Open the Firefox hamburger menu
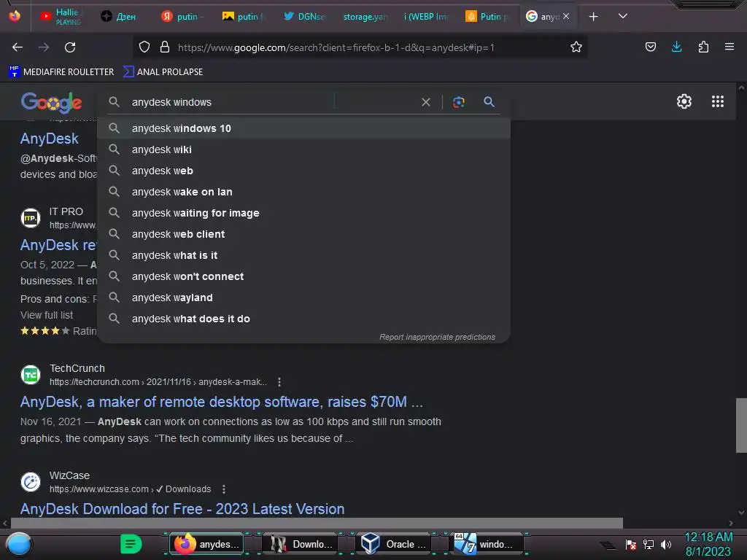 (x=729, y=47)
